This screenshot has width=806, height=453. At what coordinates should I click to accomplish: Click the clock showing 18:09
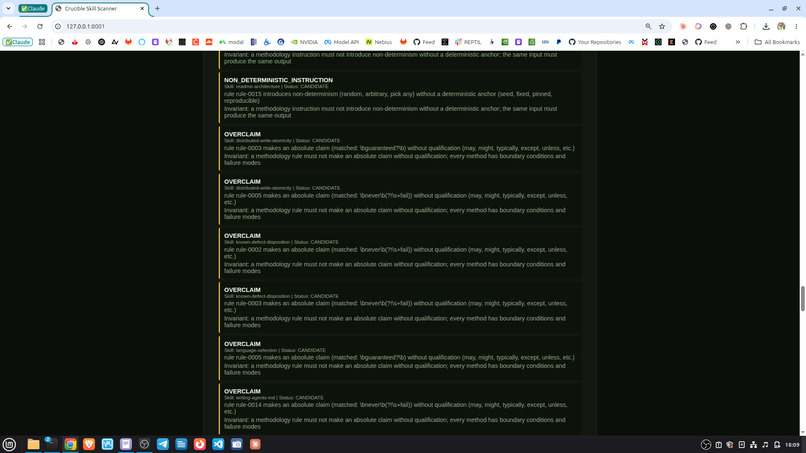[x=792, y=445]
